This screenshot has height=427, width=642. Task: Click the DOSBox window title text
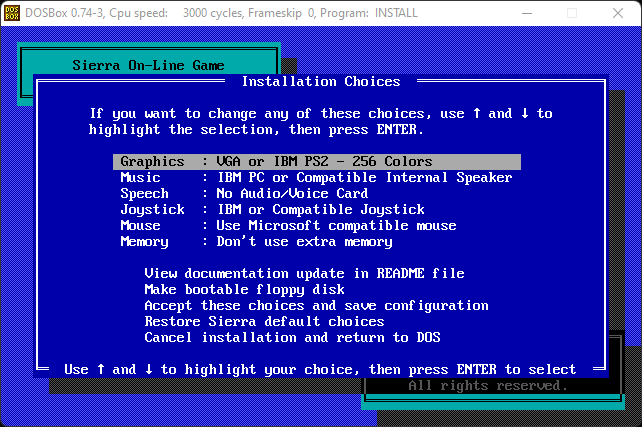tap(222, 13)
